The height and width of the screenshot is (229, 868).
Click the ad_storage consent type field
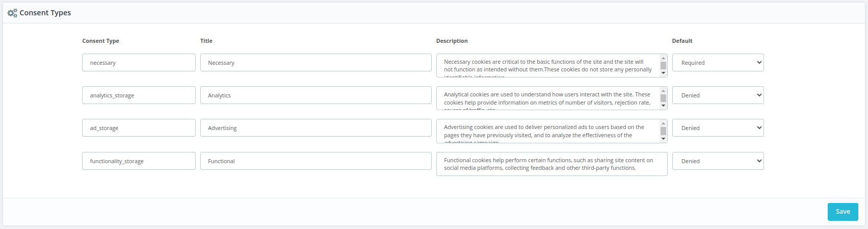tap(139, 128)
